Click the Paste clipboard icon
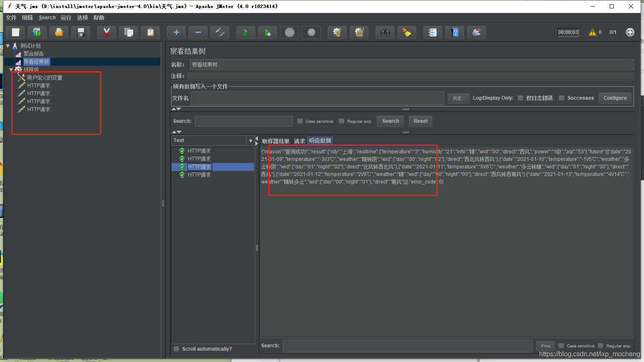Image resolution: width=644 pixels, height=362 pixels. click(151, 32)
